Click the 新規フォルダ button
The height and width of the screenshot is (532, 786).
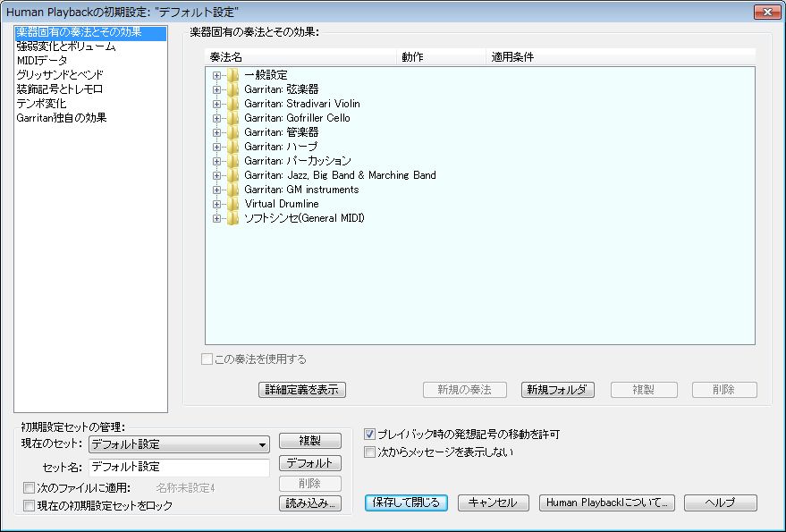tap(558, 390)
